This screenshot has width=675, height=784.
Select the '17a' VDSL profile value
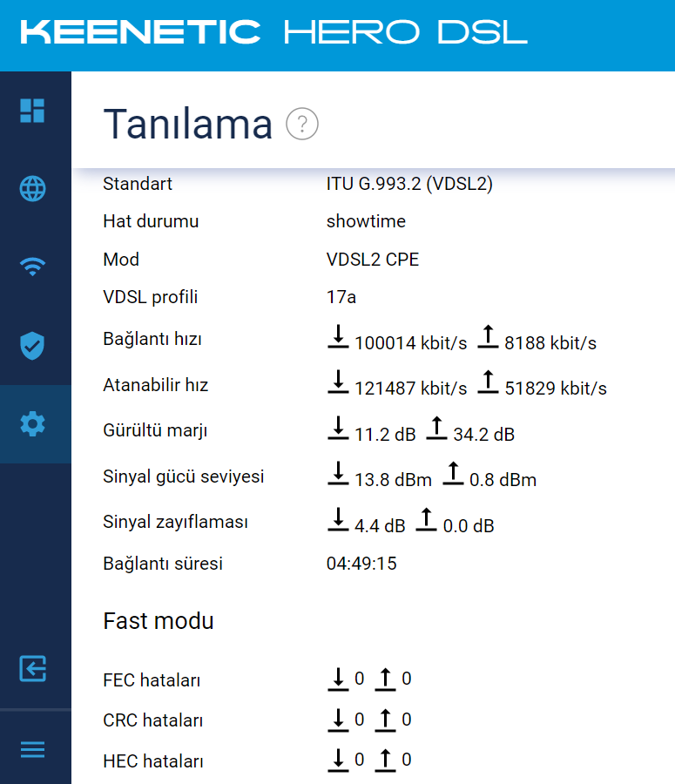point(341,297)
